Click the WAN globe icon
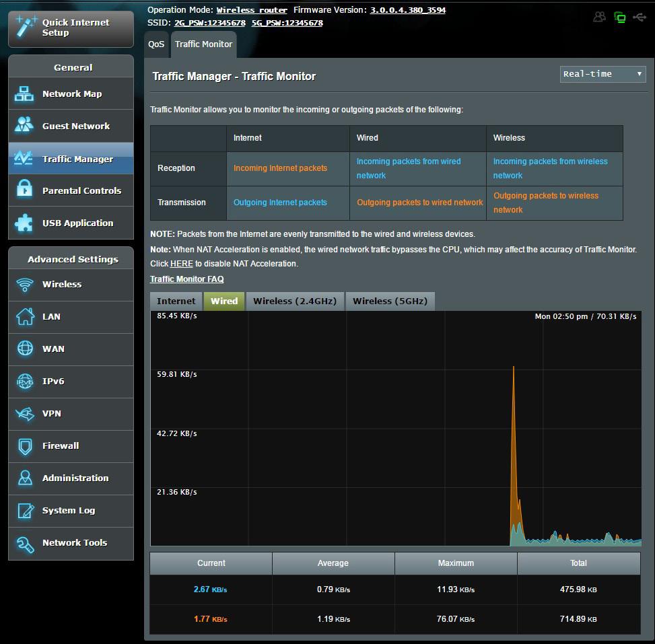655x644 pixels. tap(25, 349)
